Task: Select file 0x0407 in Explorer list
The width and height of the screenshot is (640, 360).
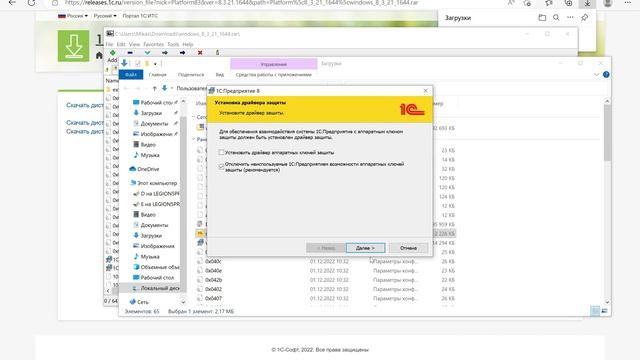Action: (x=213, y=298)
